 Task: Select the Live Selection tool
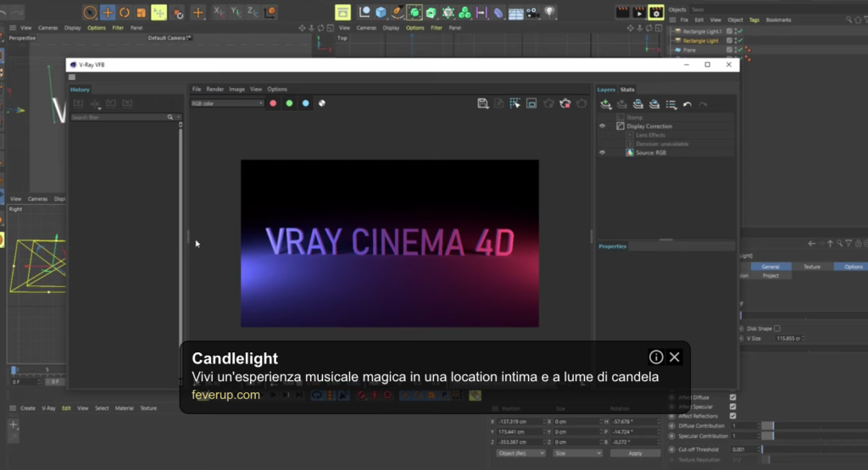(x=90, y=12)
